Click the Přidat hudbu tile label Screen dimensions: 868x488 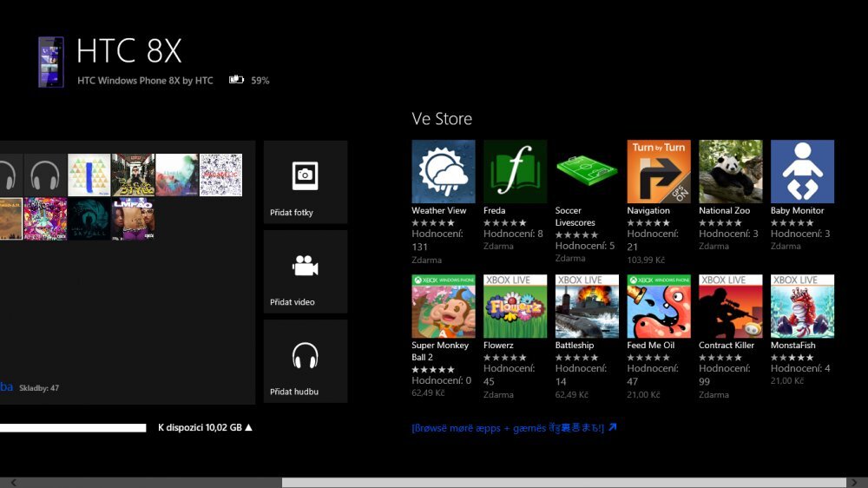pos(294,392)
